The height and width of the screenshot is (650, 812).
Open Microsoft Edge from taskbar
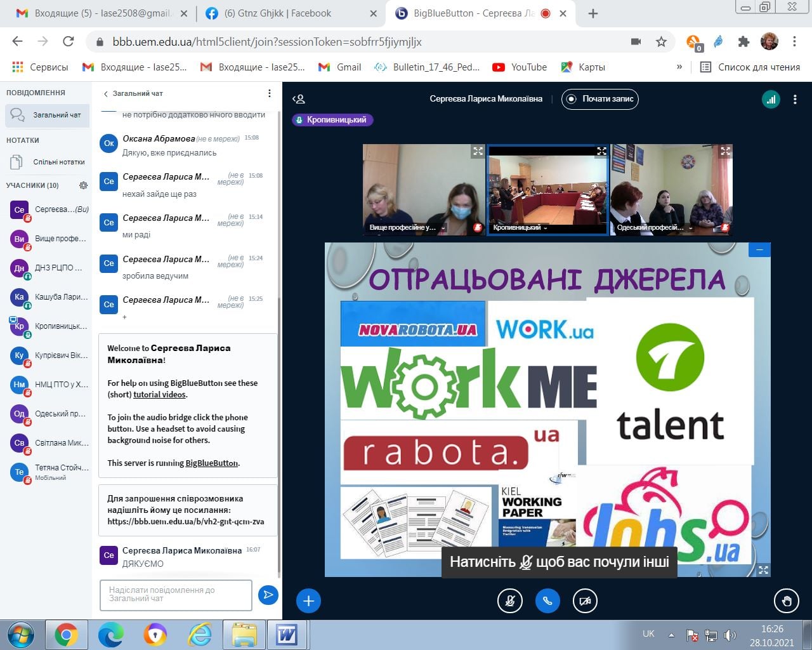pos(111,635)
